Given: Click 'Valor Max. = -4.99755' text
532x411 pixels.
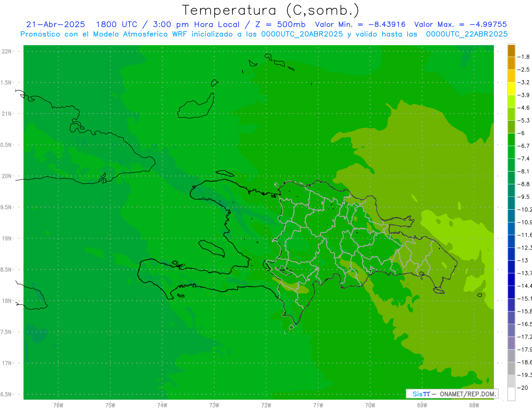Looking at the screenshot, I should (x=460, y=24).
